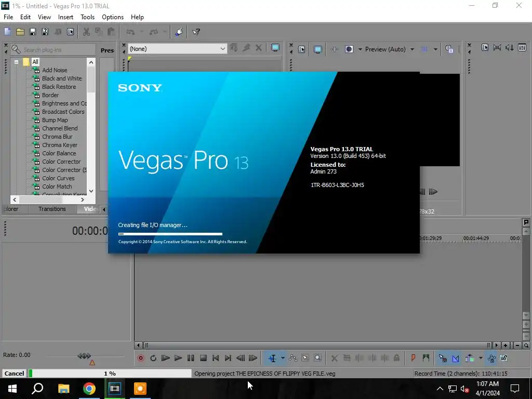Click the Save As toolbar icon
The image size is (532, 399).
click(x=45, y=32)
